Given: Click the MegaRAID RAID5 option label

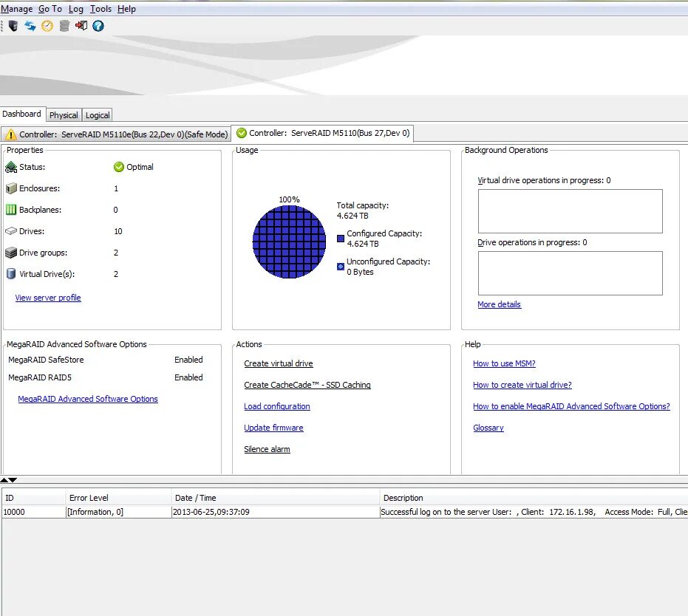Looking at the screenshot, I should 40,377.
